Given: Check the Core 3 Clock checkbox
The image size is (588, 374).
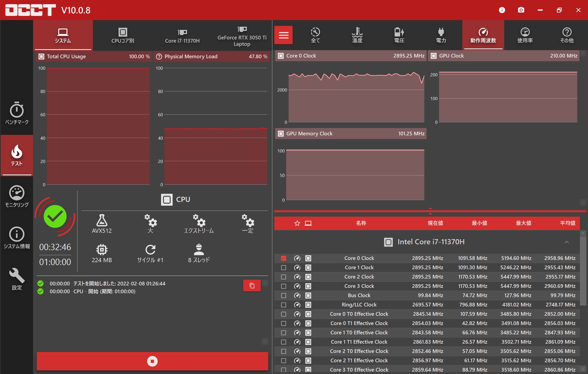Looking at the screenshot, I should [283, 286].
